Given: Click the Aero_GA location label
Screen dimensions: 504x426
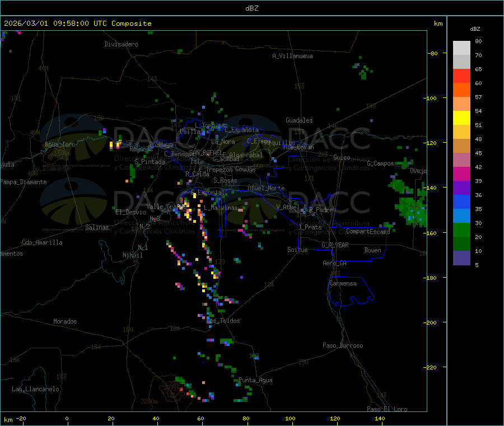Looking at the screenshot, I should coord(334,263).
